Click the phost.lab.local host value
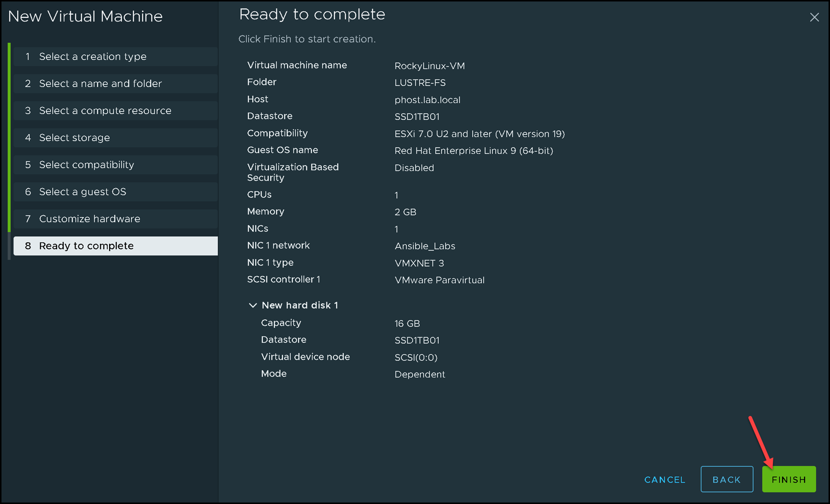 [427, 100]
